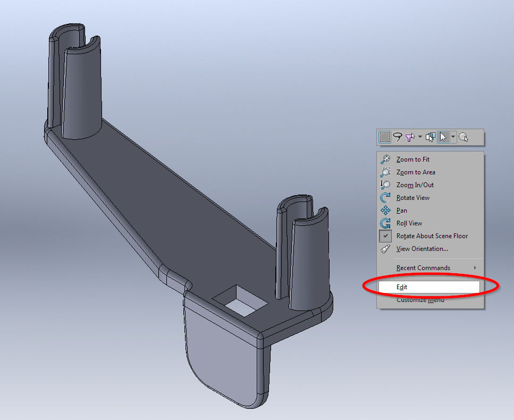Activate the Box Selection tool
514x420 pixels.
(385, 137)
